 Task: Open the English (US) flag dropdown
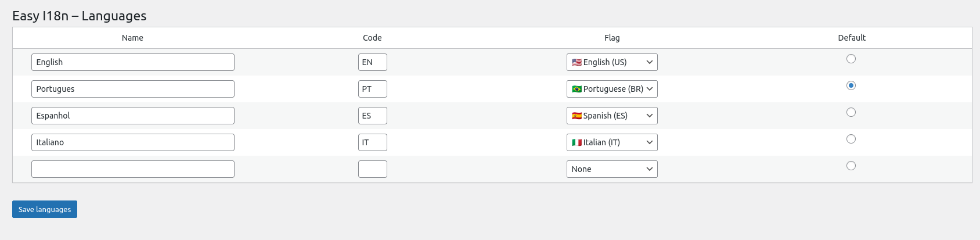pos(612,62)
